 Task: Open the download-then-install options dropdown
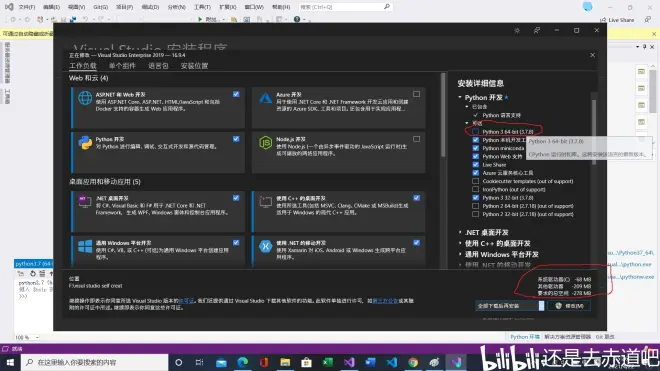pyautogui.click(x=541, y=306)
